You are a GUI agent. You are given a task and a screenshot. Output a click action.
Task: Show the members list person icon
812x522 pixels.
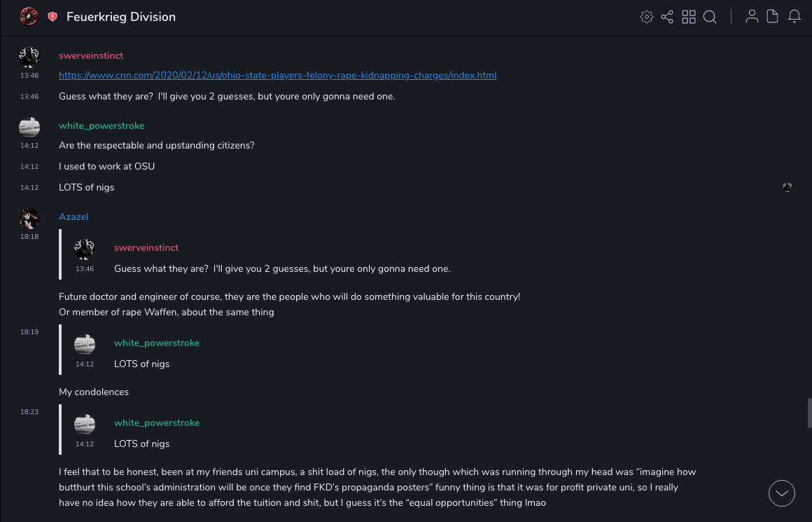752,17
